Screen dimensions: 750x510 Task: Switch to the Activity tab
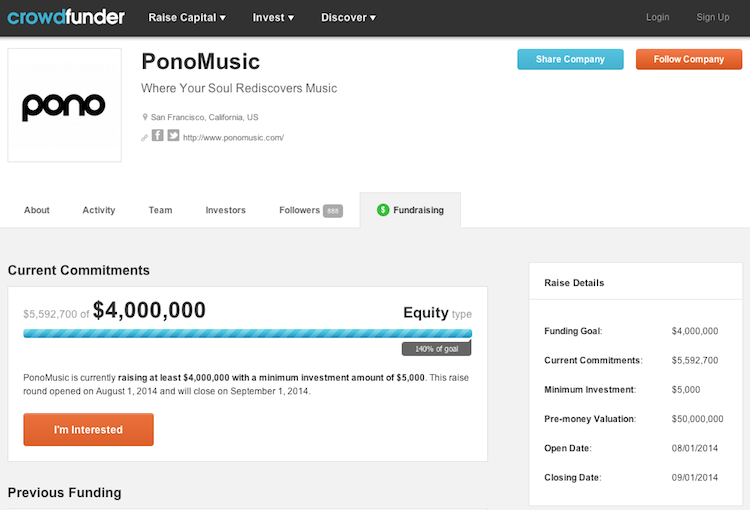(99, 210)
